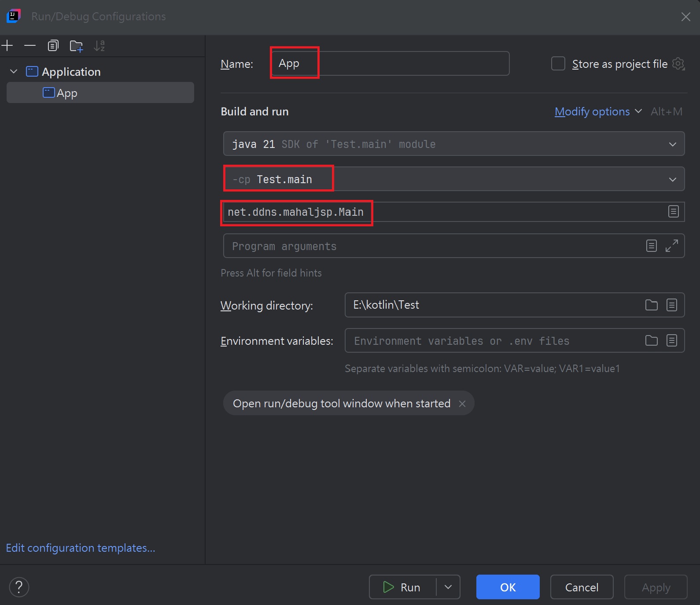Open the dropdown arrow beside the Run button
Screen dimensions: 700x605
pyautogui.click(x=448, y=587)
